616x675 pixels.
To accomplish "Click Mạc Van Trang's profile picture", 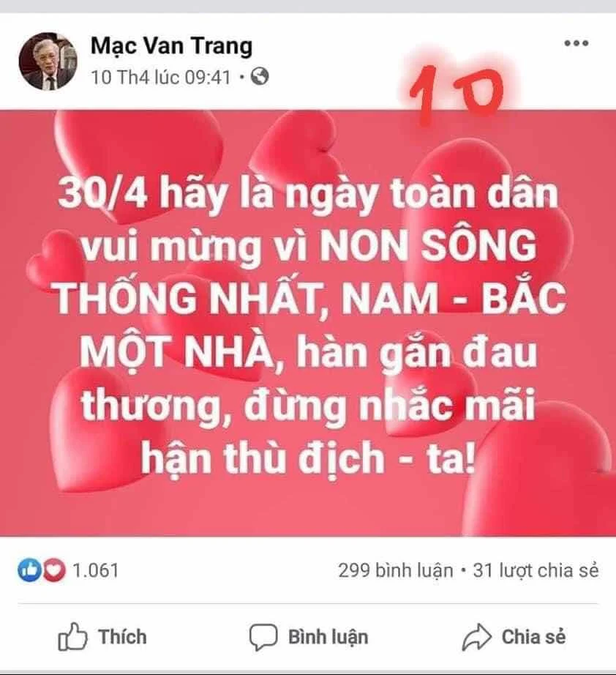I will point(48,61).
